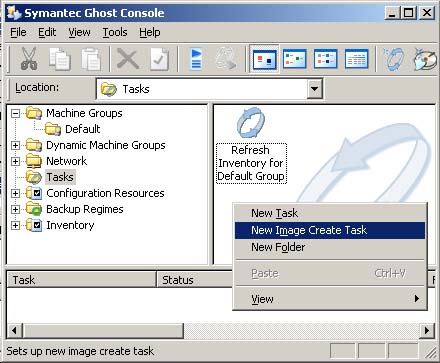The width and height of the screenshot is (440, 363).
Task: Open the View submenu in context menu
Action: coord(330,299)
